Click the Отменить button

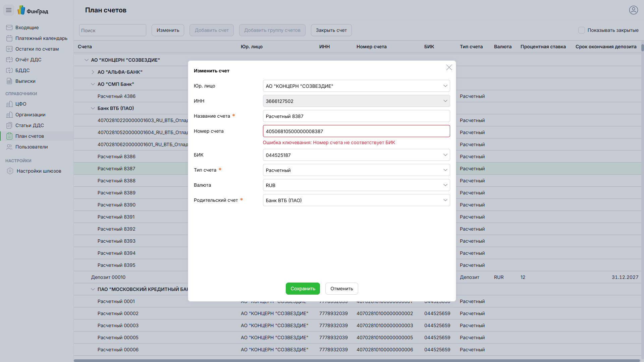click(x=341, y=289)
